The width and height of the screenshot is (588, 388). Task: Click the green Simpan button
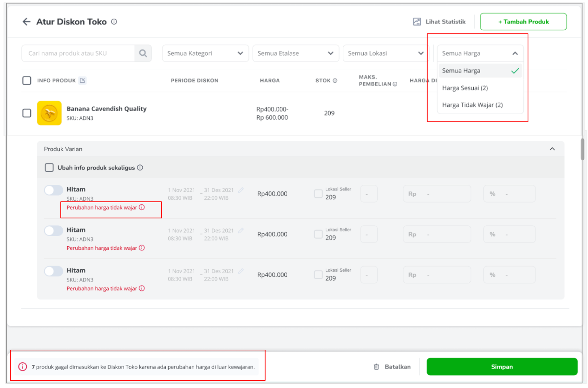(x=502, y=367)
